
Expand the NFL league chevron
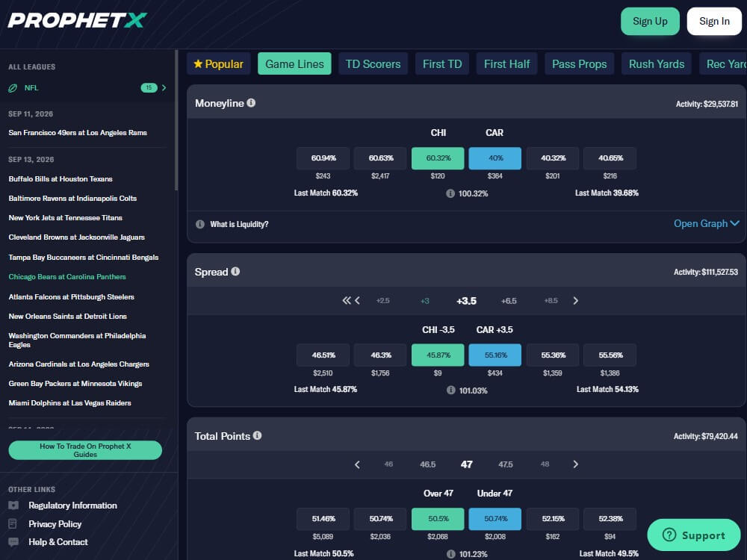[164, 87]
